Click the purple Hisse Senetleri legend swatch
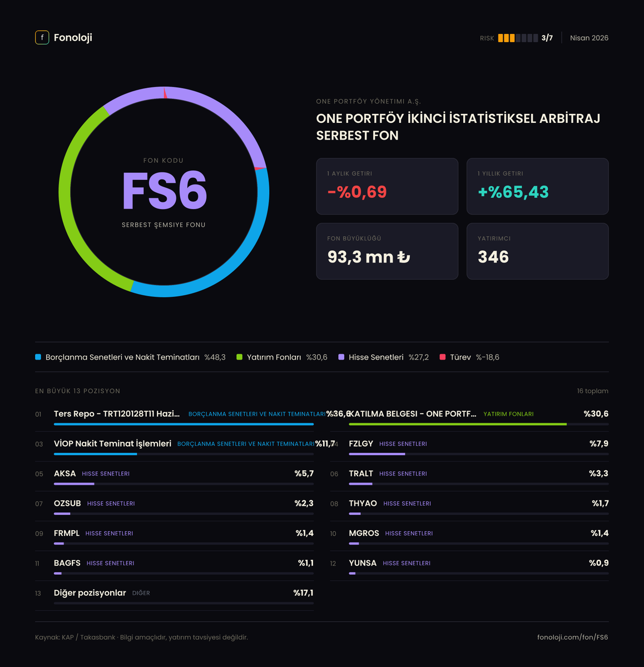This screenshot has height=667, width=644. point(341,357)
